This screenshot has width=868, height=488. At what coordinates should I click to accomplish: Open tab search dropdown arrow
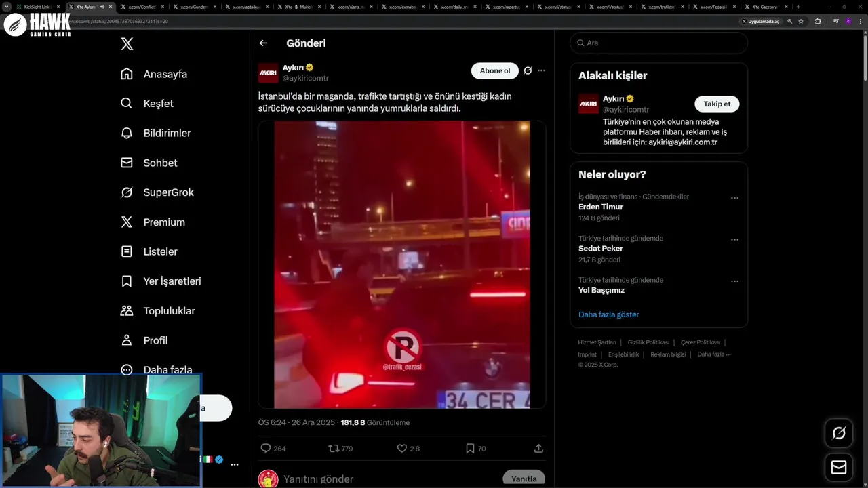point(7,7)
